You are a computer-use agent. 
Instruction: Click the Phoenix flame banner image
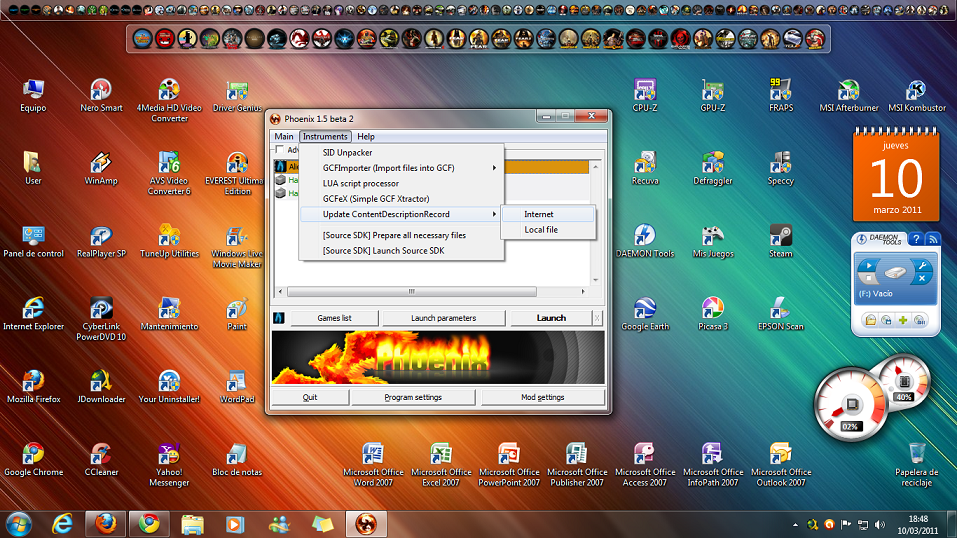coord(438,357)
